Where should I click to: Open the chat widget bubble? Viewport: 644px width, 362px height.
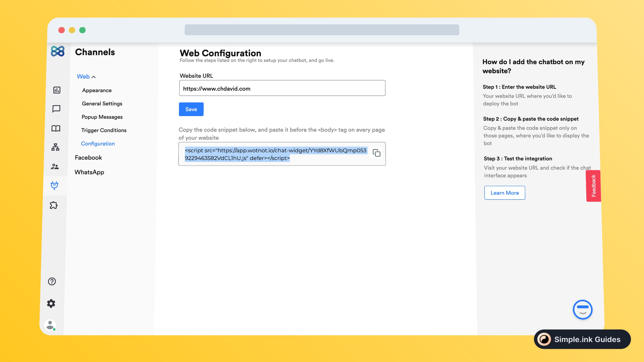click(x=583, y=310)
